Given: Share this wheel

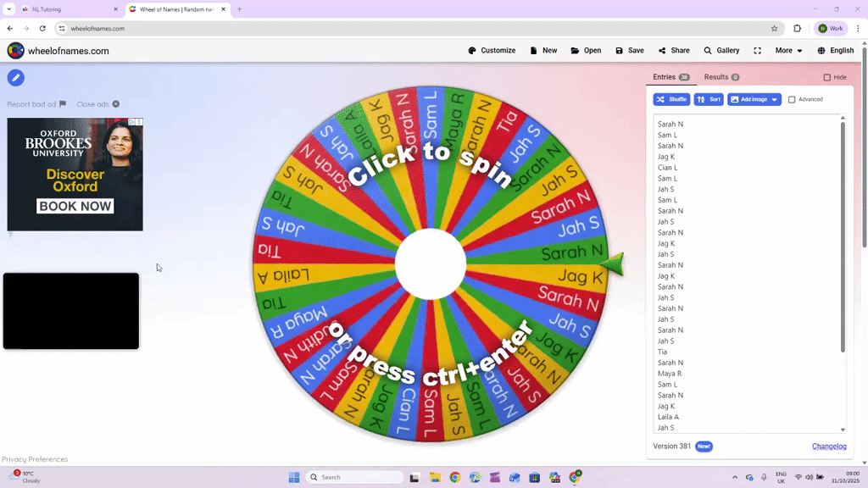Looking at the screenshot, I should point(673,50).
